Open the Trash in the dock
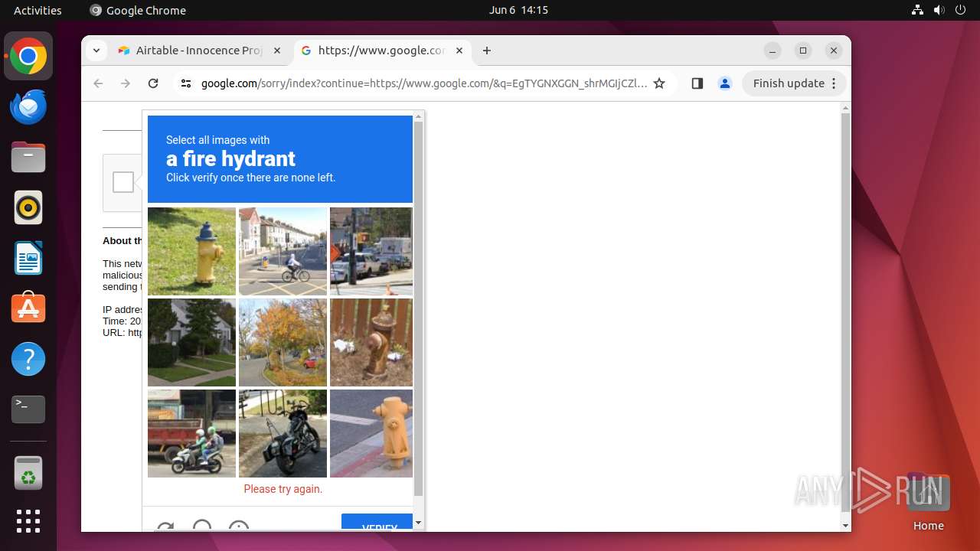The width and height of the screenshot is (980, 551). click(x=28, y=473)
